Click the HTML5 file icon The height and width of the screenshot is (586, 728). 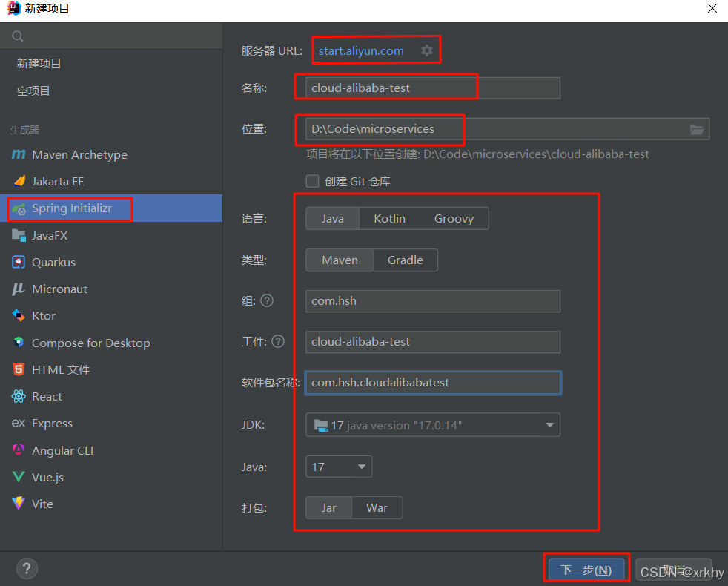pos(19,369)
